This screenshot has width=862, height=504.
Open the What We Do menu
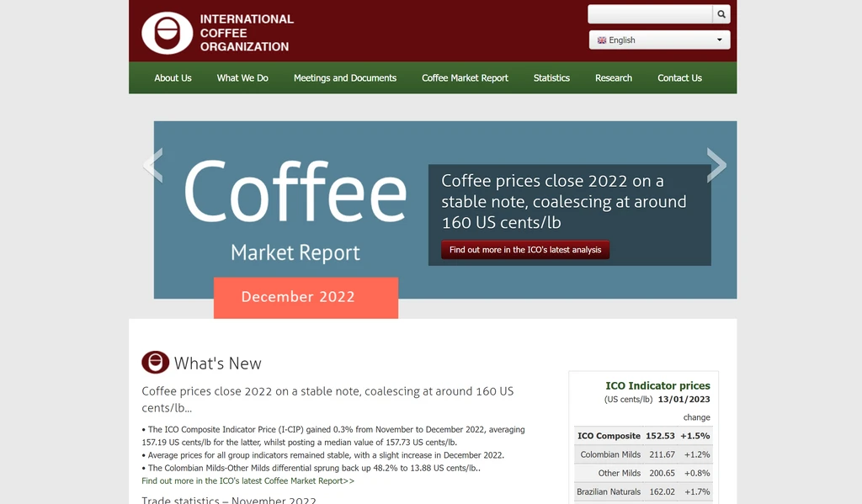tap(242, 78)
